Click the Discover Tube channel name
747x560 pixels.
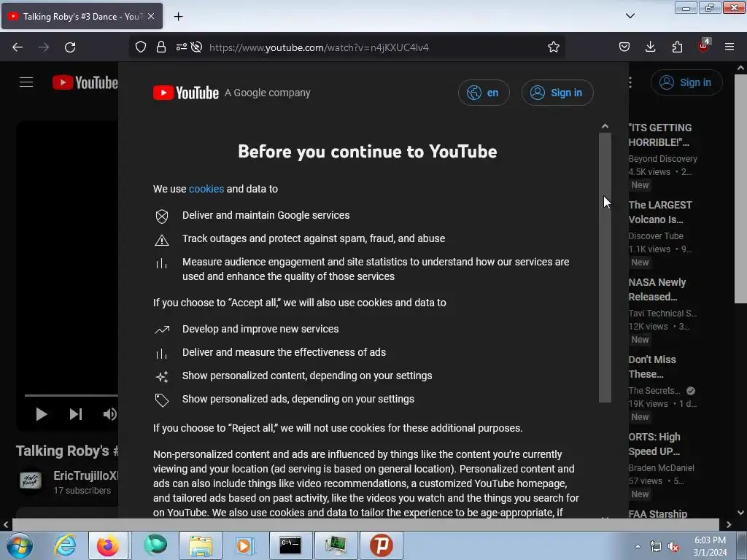coord(656,236)
